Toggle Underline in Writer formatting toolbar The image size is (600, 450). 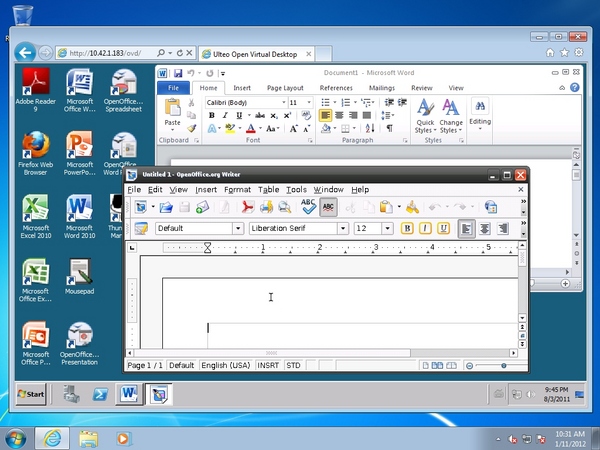[x=443, y=228]
